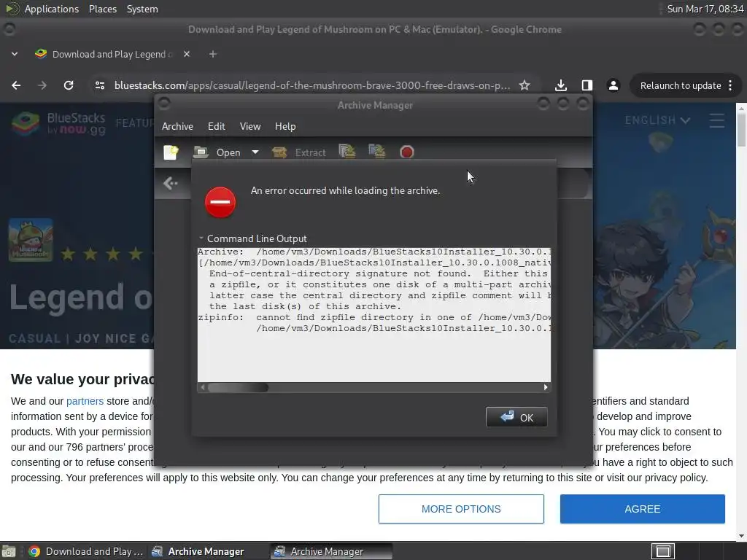The height and width of the screenshot is (560, 747).
Task: Click the Legend of Mushroom game thumbnail
Action: 31,239
